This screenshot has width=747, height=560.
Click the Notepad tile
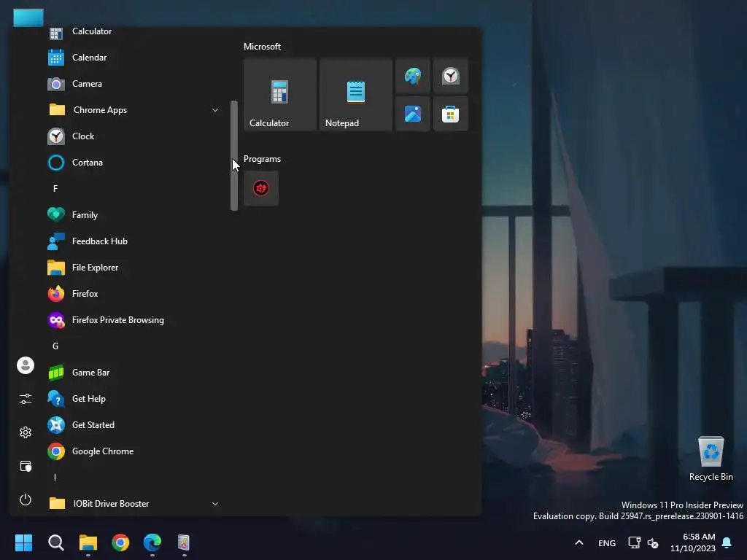tap(356, 95)
